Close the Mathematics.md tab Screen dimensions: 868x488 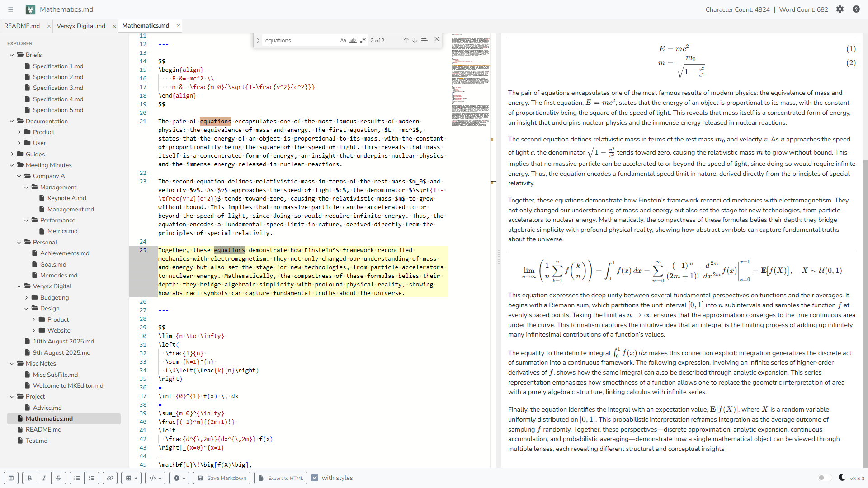point(179,26)
